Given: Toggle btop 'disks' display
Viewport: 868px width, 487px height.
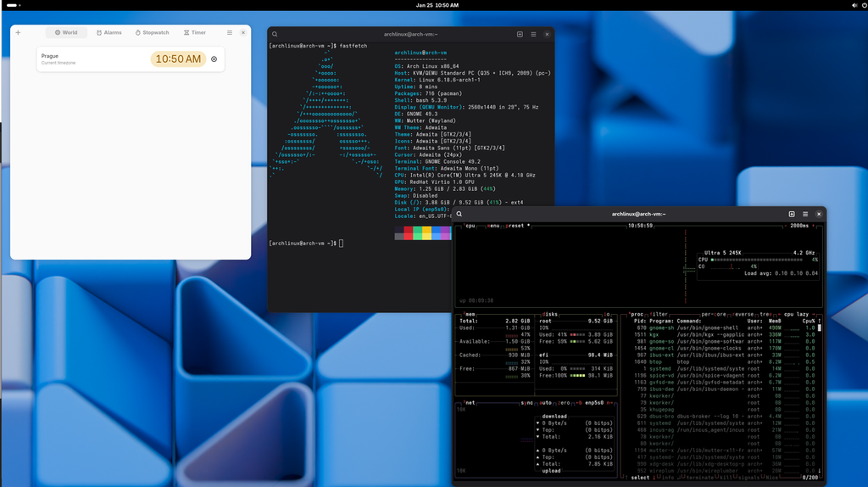Looking at the screenshot, I should 549,314.
